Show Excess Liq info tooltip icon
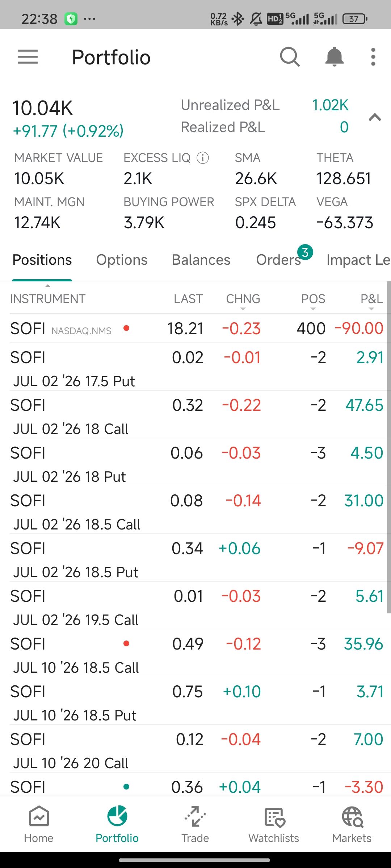The image size is (391, 868). tap(203, 158)
